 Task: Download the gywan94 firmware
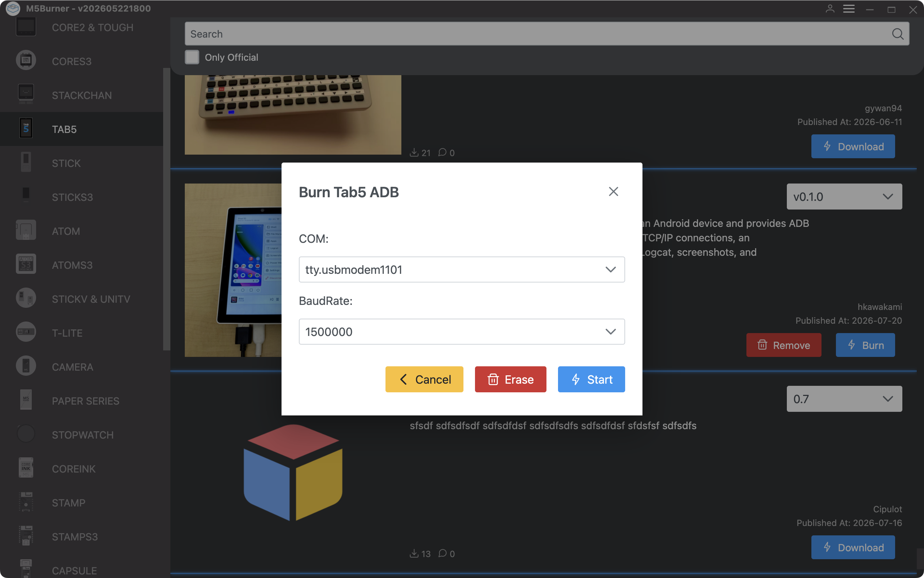853,146
